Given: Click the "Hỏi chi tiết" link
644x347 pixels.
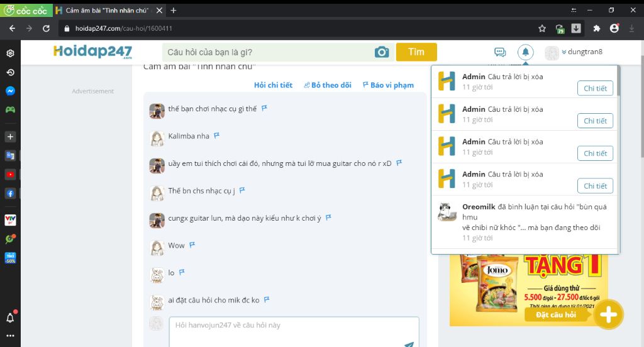Looking at the screenshot, I should point(273,85).
